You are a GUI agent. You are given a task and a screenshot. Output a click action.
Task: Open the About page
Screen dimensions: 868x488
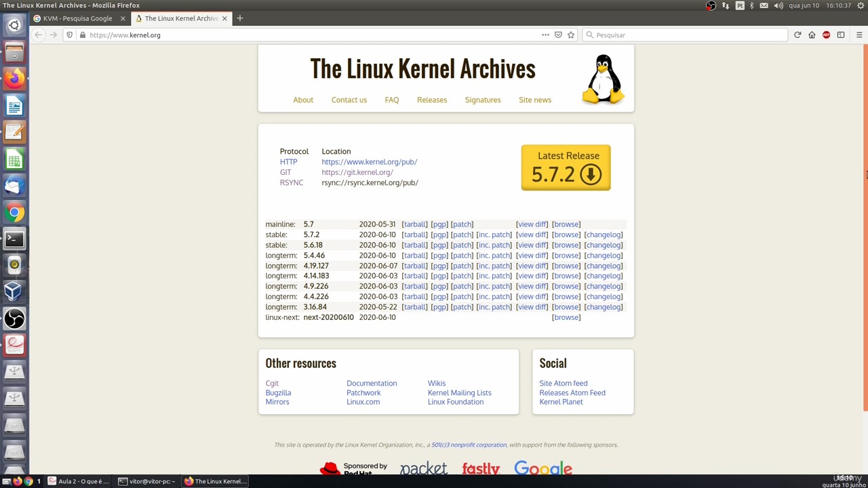click(303, 100)
